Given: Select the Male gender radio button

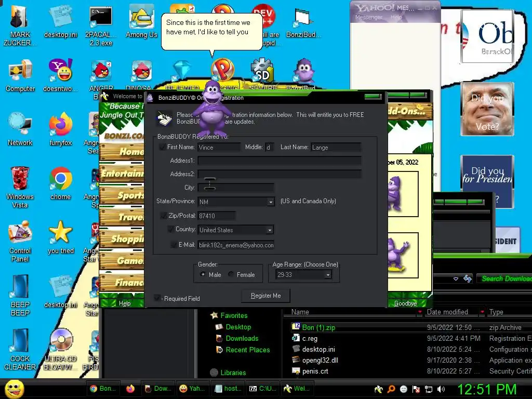Looking at the screenshot, I should point(203,274).
